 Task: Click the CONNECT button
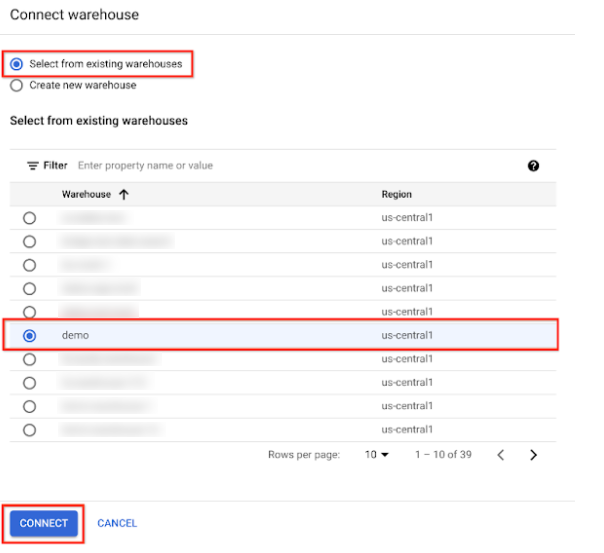(44, 523)
